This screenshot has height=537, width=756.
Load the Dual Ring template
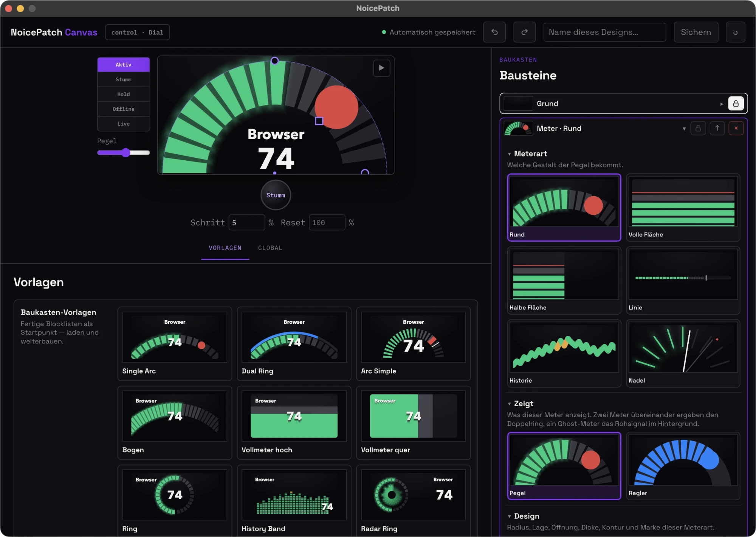pyautogui.click(x=294, y=344)
